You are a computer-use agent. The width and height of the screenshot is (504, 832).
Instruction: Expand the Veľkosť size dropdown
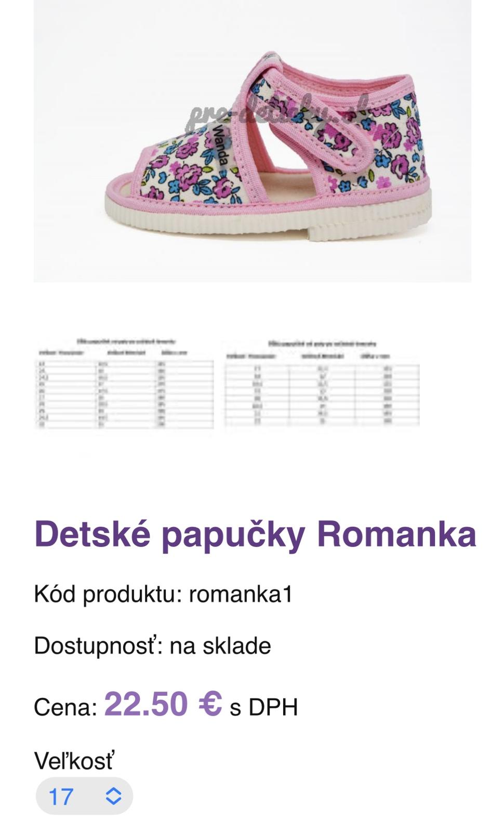click(84, 796)
